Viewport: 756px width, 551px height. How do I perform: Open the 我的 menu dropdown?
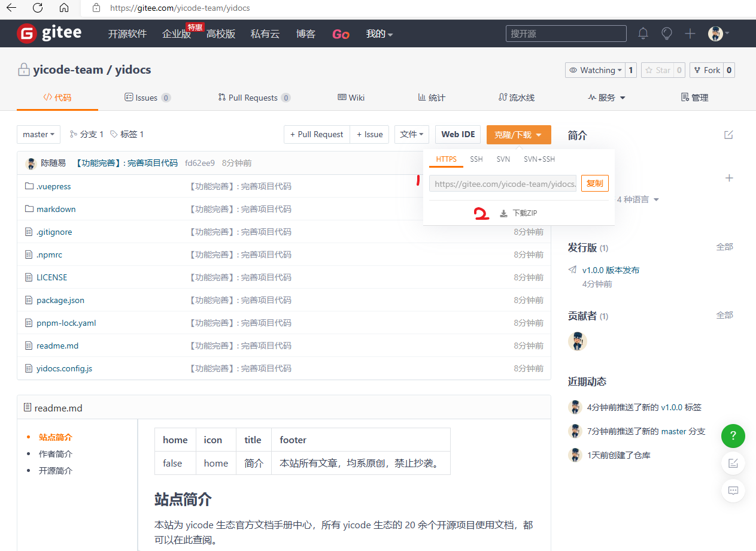(379, 34)
